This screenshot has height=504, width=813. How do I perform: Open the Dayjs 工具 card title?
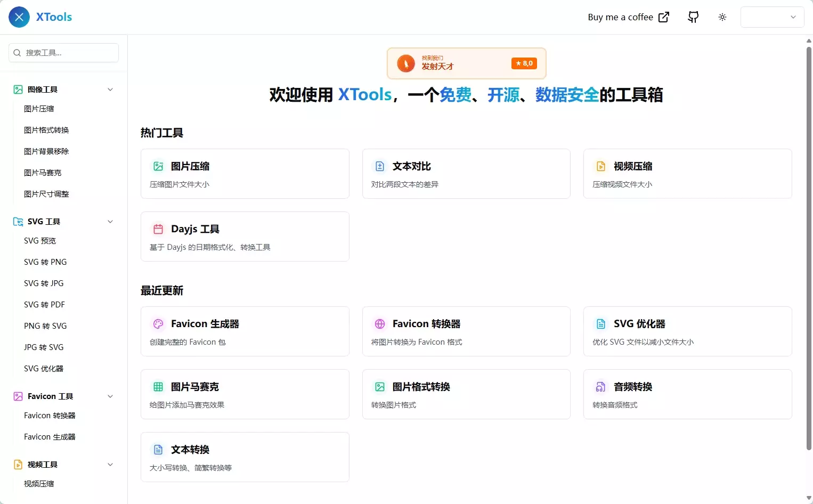point(195,229)
